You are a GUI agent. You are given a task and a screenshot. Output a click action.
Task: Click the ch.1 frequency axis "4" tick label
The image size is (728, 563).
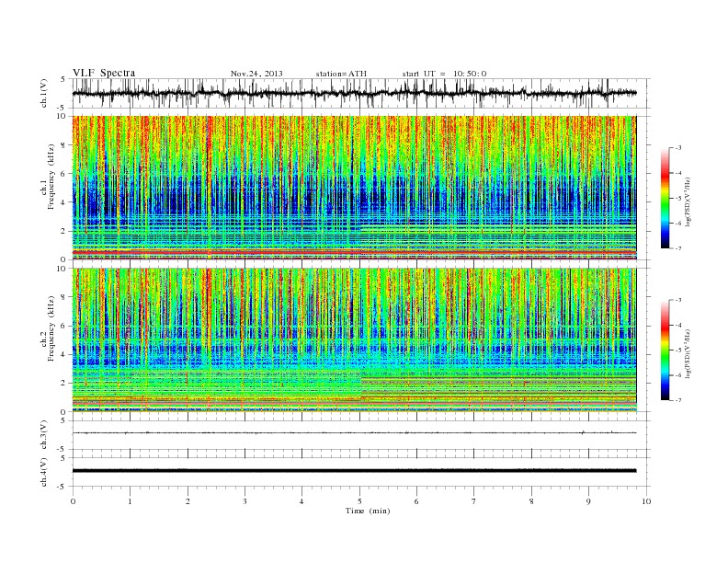pos(63,202)
